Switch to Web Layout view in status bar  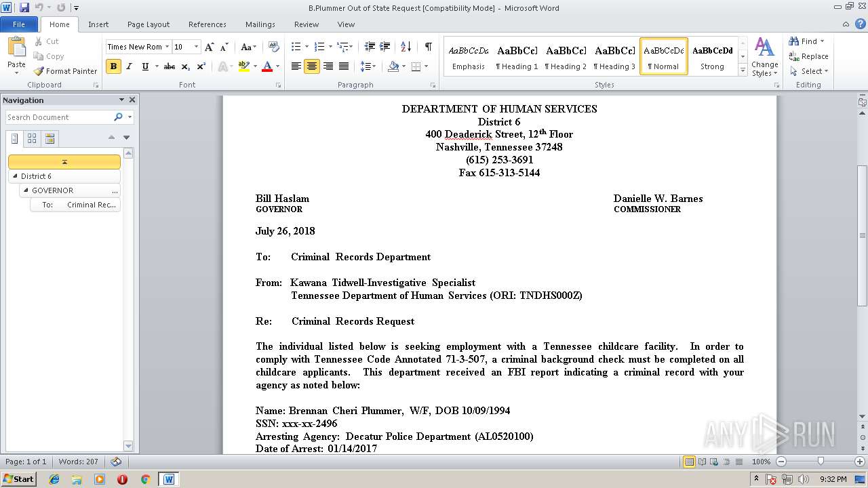click(x=714, y=462)
